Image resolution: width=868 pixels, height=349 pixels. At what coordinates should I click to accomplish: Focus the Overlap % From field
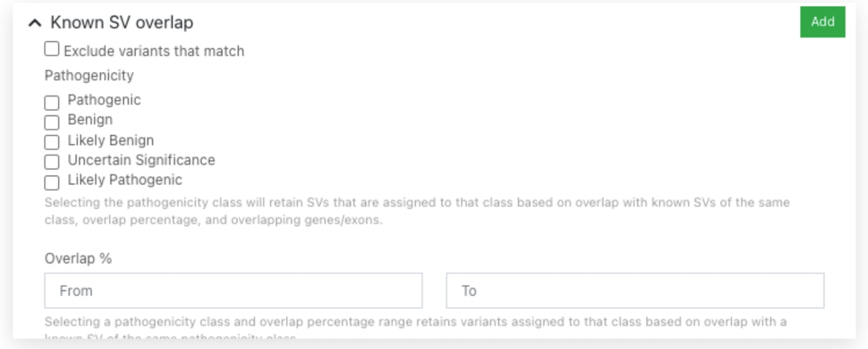pyautogui.click(x=233, y=290)
